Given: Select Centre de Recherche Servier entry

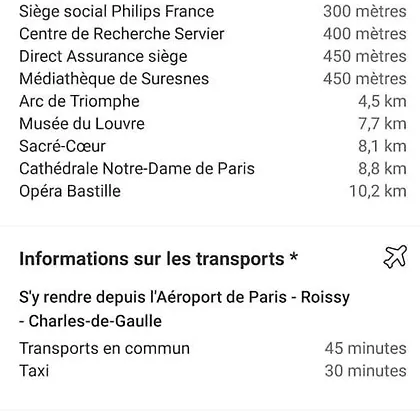Looking at the screenshot, I should 213,34.
